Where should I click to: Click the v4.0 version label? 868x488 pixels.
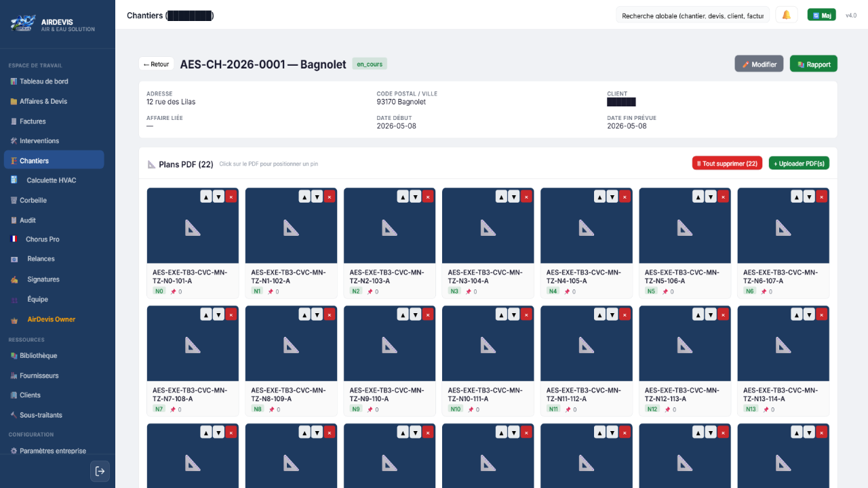(851, 15)
